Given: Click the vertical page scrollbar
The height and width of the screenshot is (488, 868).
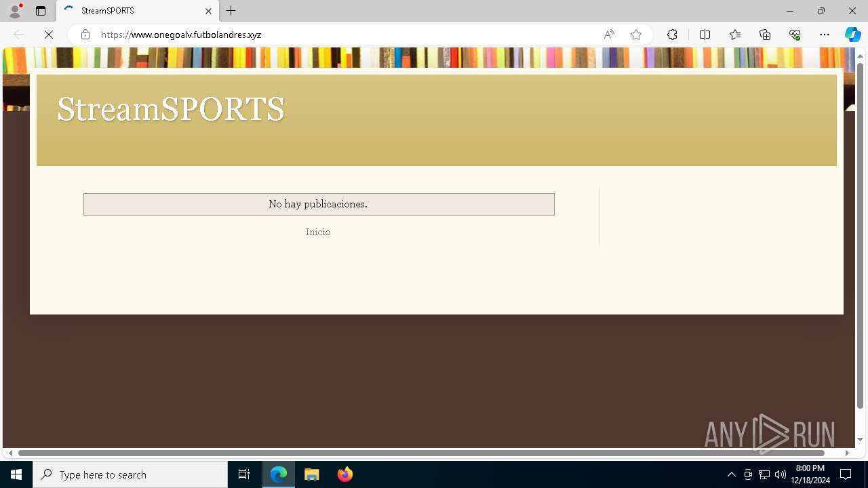Looking at the screenshot, I should (860, 235).
